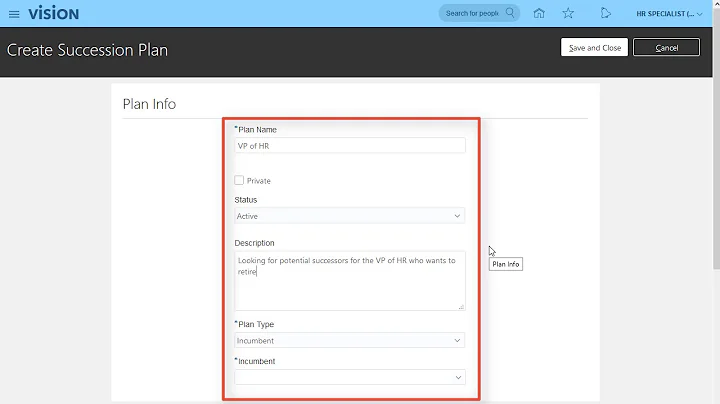The image size is (720, 404).
Task: Go to the Home icon
Action: (x=539, y=13)
